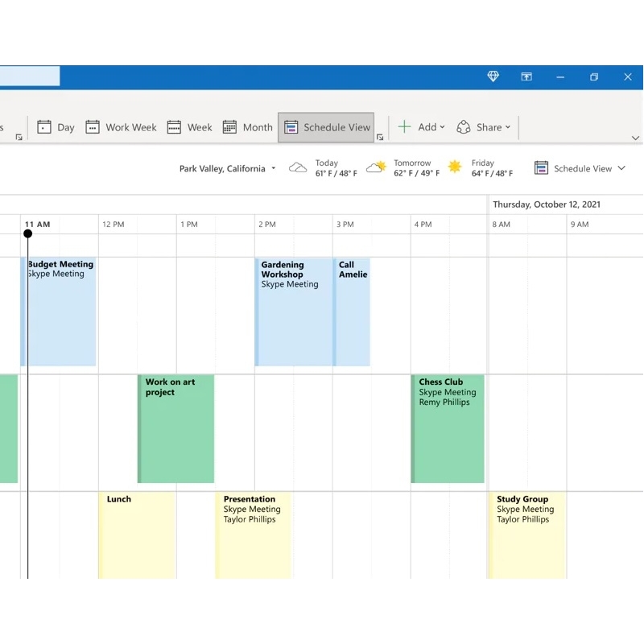
Task: Open the Schedule View dropdown near the weather bar
Action: tap(580, 168)
